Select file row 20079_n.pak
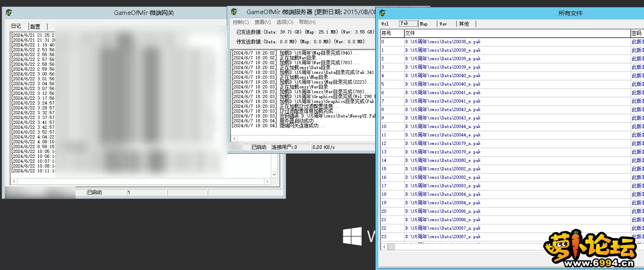This screenshot has height=270, width=644. click(512, 143)
